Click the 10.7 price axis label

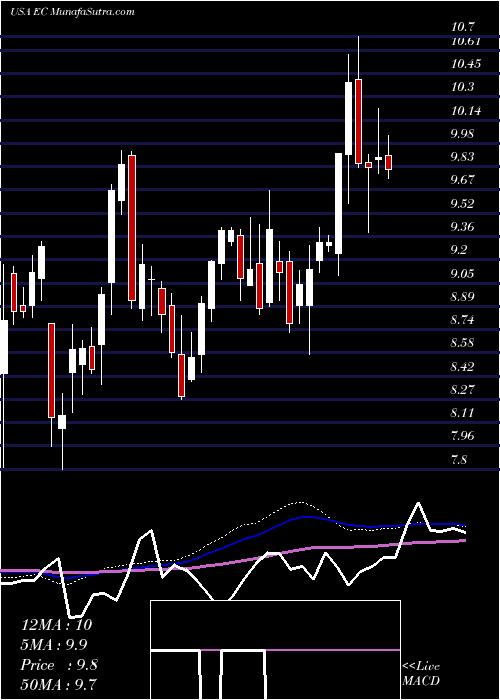[463, 28]
